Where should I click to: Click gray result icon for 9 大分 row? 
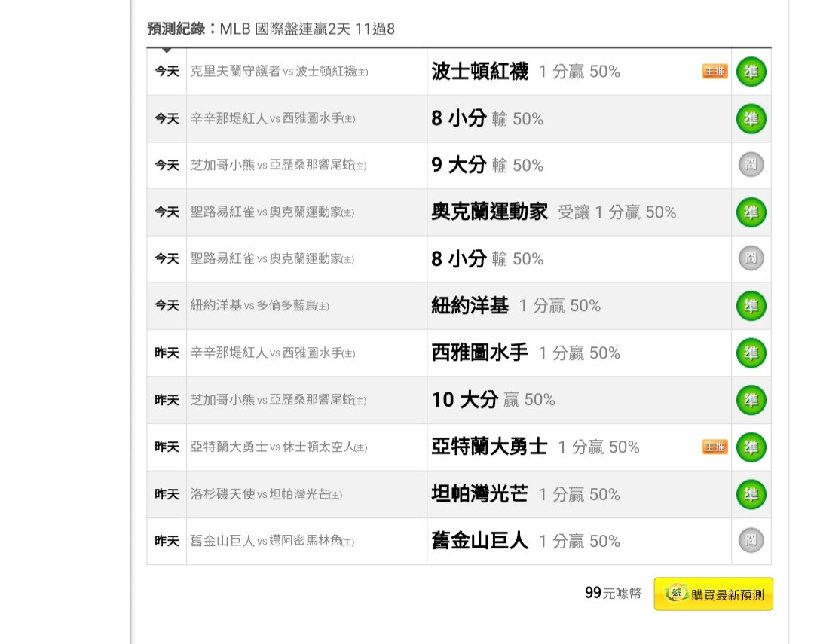coord(751,165)
